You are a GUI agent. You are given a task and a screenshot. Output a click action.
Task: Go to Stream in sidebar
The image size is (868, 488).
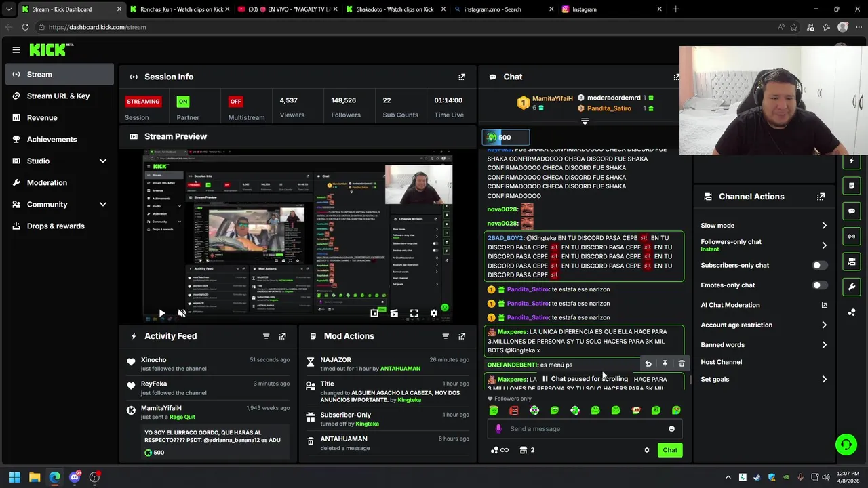pyautogui.click(x=60, y=74)
